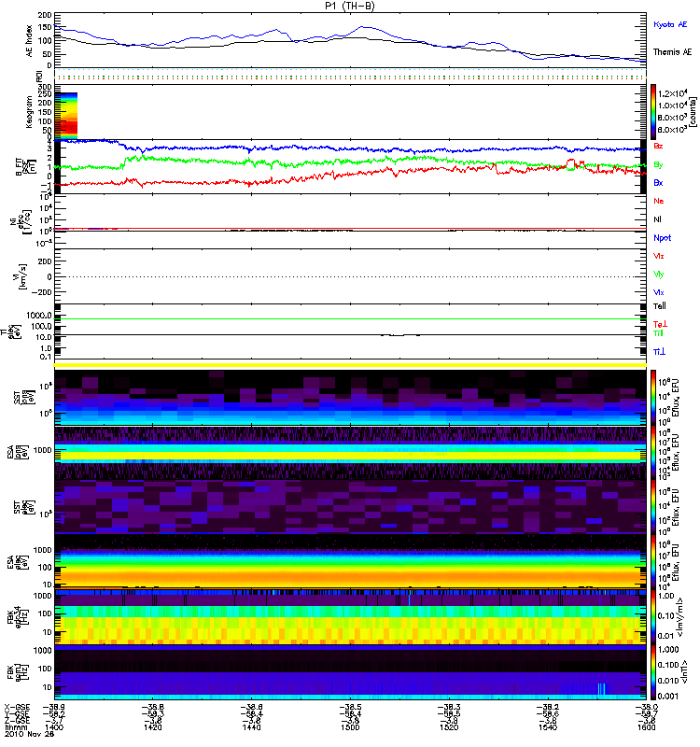The width and height of the screenshot is (700, 747).
Task: Click the [counts] color bar unit label
Action: [693, 112]
